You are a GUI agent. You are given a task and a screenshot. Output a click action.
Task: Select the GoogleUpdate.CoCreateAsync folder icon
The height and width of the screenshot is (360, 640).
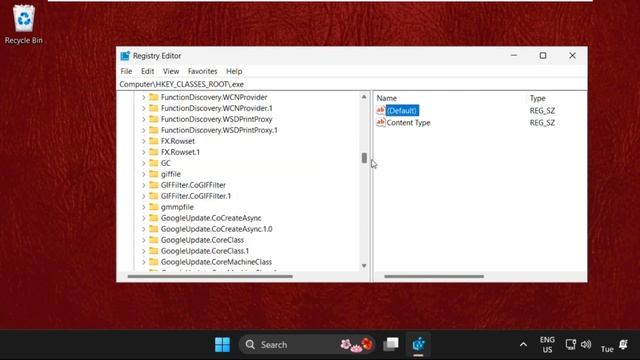click(x=153, y=218)
